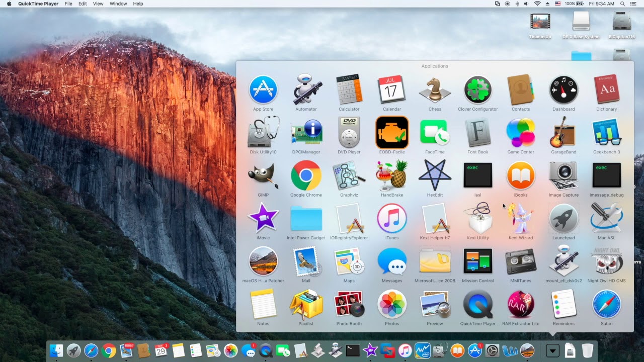Open the Intel Power Gadget folder
This screenshot has height=362, width=644.
coord(306,218)
